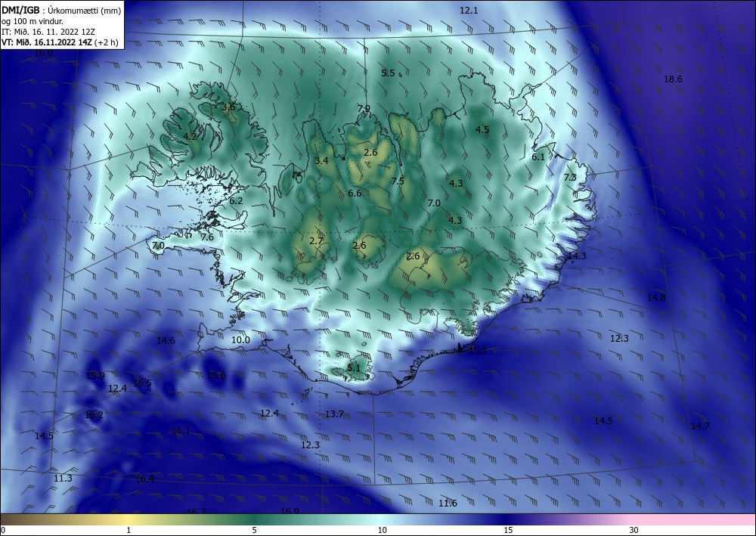756x536 pixels.
Task: Click the 11.6 value near the bottom edge
Action: [x=448, y=503]
